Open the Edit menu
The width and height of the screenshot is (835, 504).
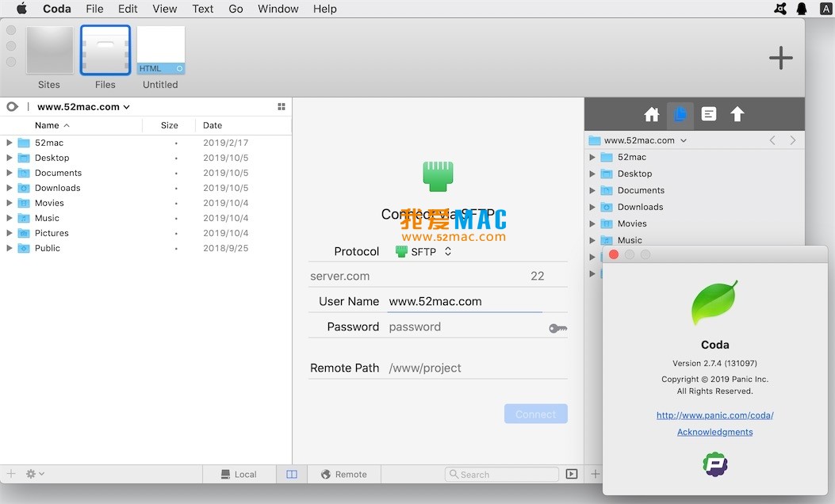pyautogui.click(x=128, y=9)
